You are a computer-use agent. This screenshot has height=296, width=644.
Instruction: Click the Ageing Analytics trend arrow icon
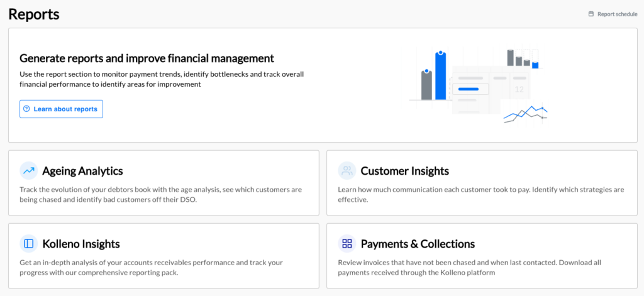click(x=29, y=171)
